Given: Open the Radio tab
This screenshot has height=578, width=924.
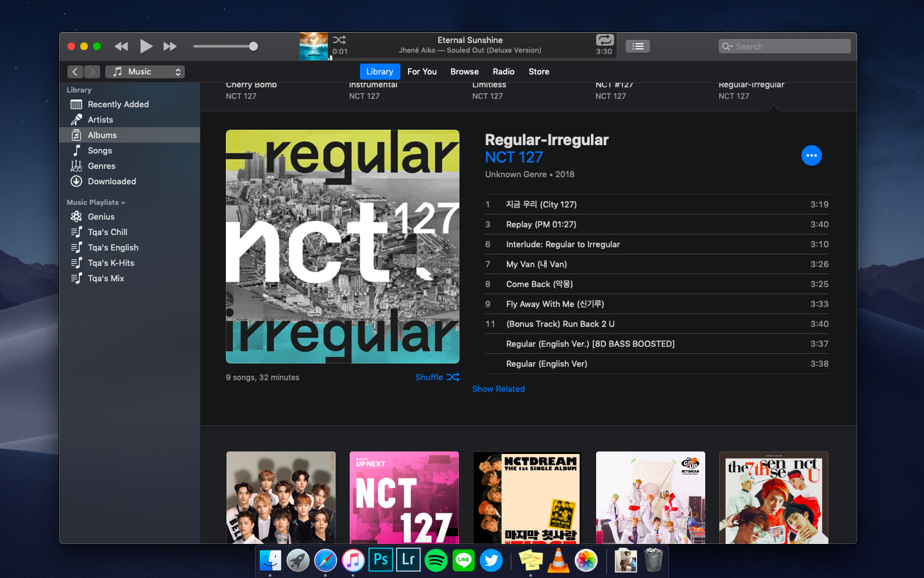Looking at the screenshot, I should coord(504,72).
